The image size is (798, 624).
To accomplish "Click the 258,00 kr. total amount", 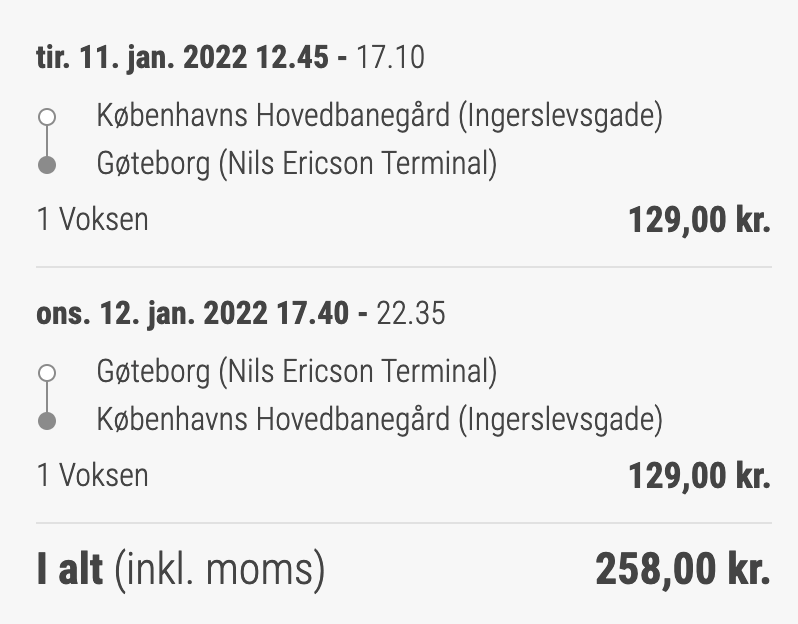I will pos(683,569).
